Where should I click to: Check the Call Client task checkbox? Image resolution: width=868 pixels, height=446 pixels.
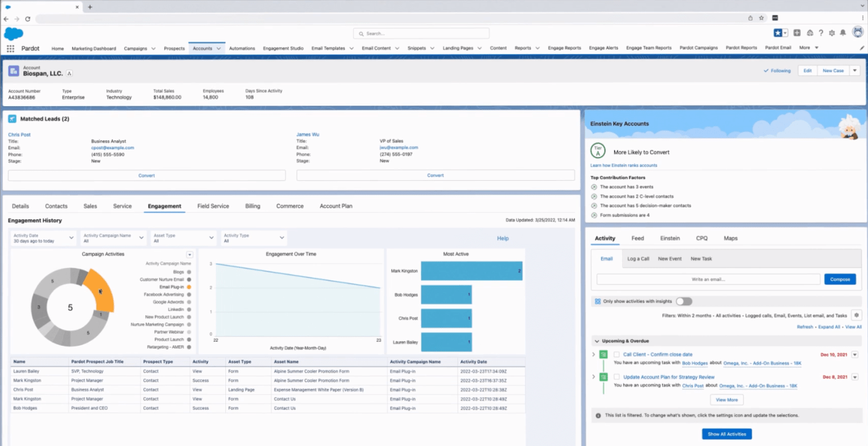pyautogui.click(x=617, y=354)
